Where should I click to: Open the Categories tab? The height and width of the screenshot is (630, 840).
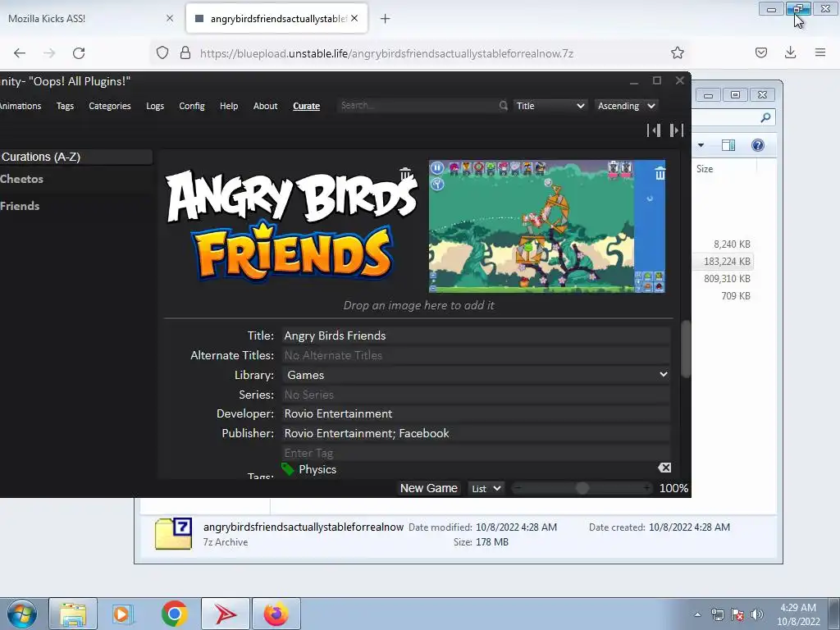coord(110,106)
